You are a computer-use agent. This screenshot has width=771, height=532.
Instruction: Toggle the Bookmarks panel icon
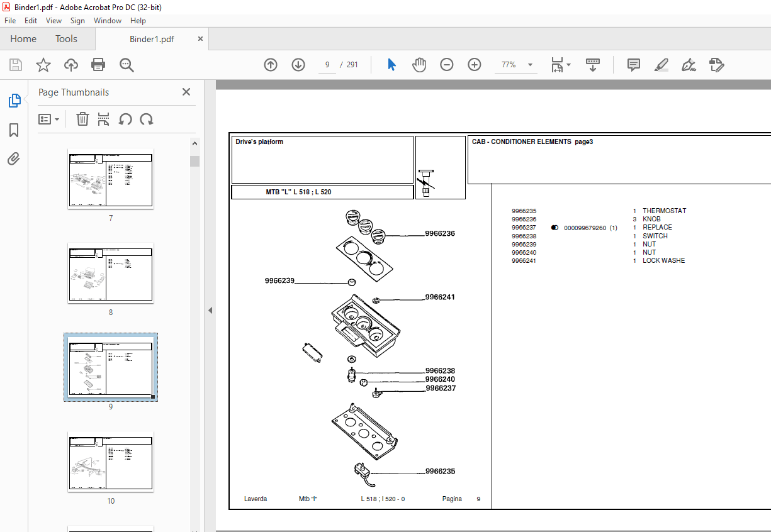(x=14, y=130)
